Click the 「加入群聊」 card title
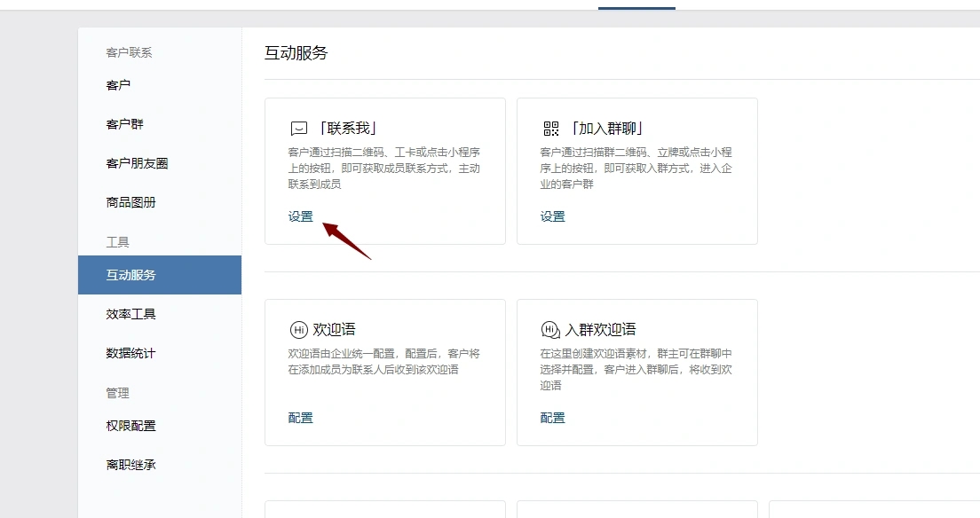Viewport: 980px width, 518px height. coord(607,129)
